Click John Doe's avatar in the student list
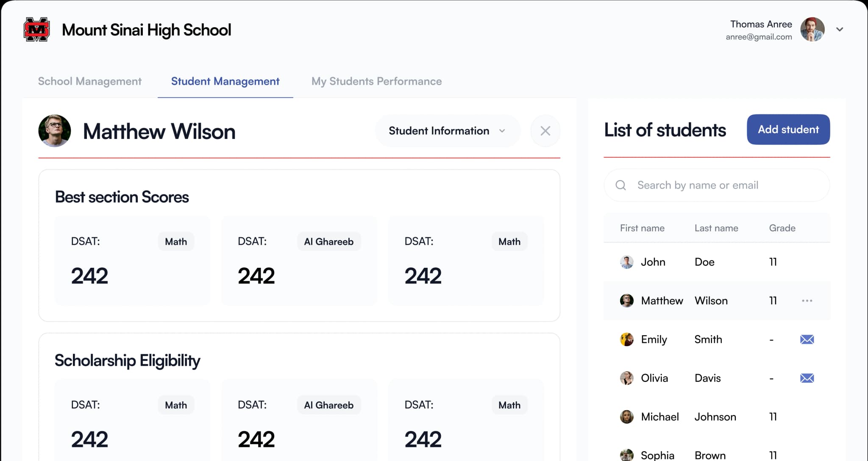This screenshot has width=868, height=461. click(626, 262)
